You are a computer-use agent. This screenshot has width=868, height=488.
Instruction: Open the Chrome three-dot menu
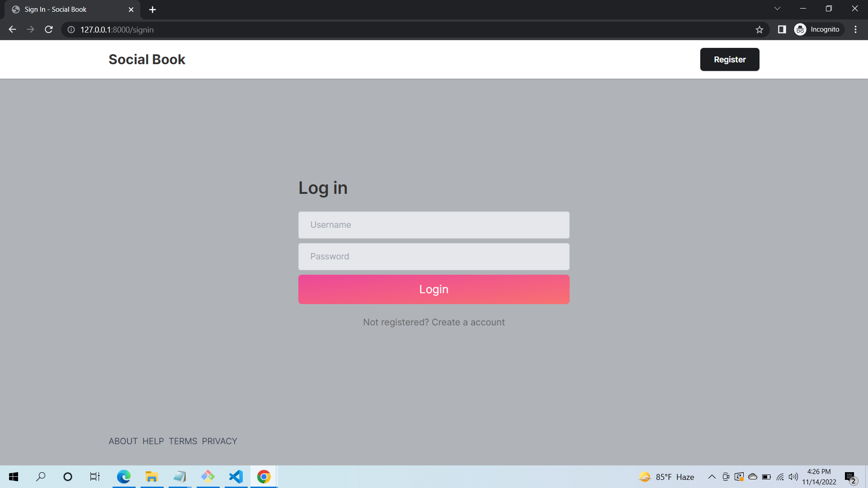[x=855, y=29]
